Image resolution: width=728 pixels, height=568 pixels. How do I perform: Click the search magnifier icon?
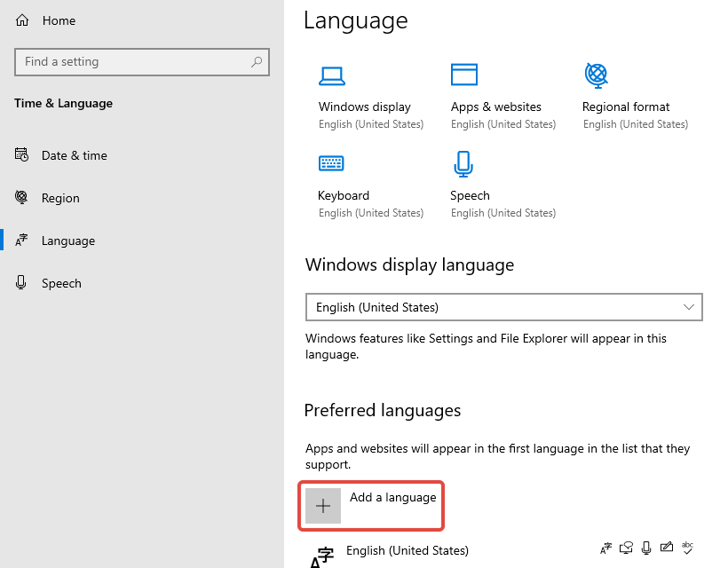[x=257, y=62]
